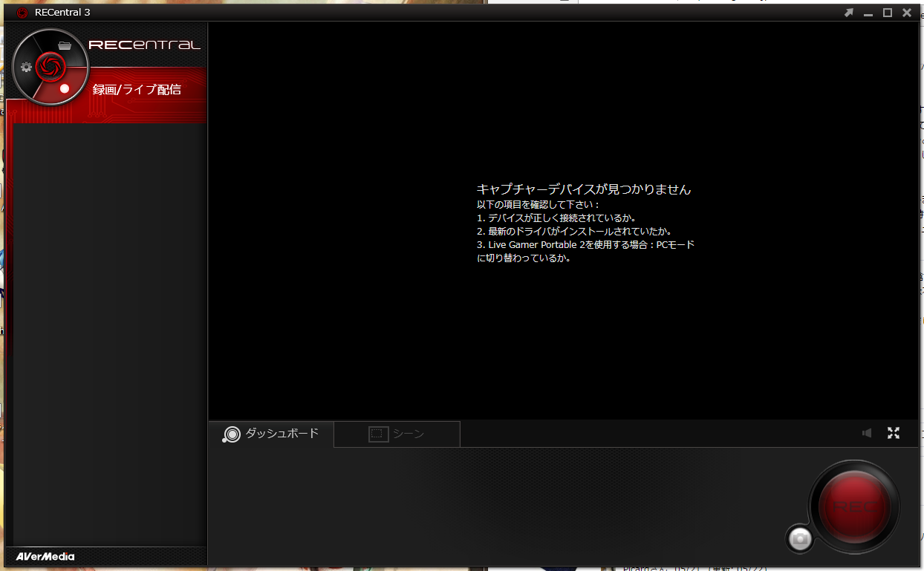The width and height of the screenshot is (924, 571).
Task: Enter fullscreen preview with expand arrows icon
Action: tap(894, 433)
